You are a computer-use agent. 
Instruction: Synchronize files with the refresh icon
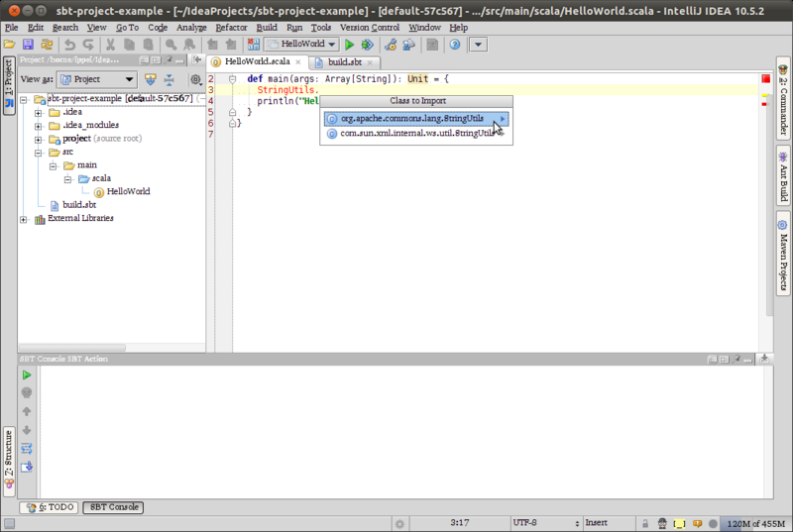click(x=47, y=45)
